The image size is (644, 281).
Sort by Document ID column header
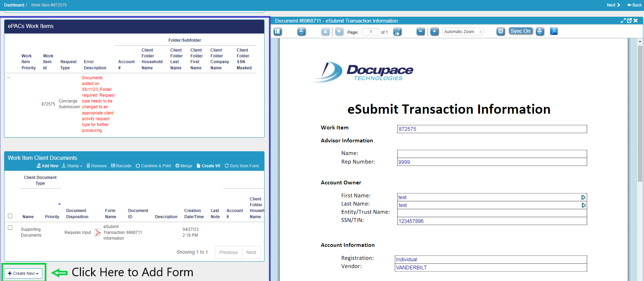138,214
